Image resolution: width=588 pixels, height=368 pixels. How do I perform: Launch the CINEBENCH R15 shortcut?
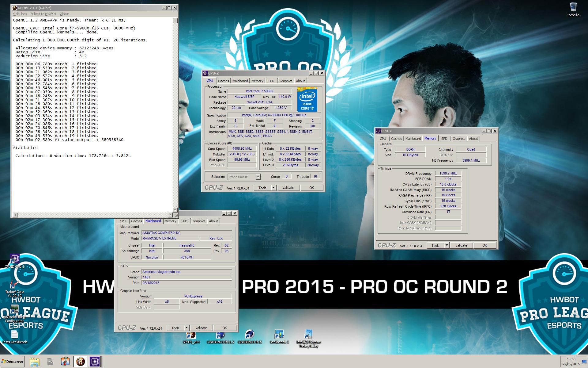(x=250, y=337)
